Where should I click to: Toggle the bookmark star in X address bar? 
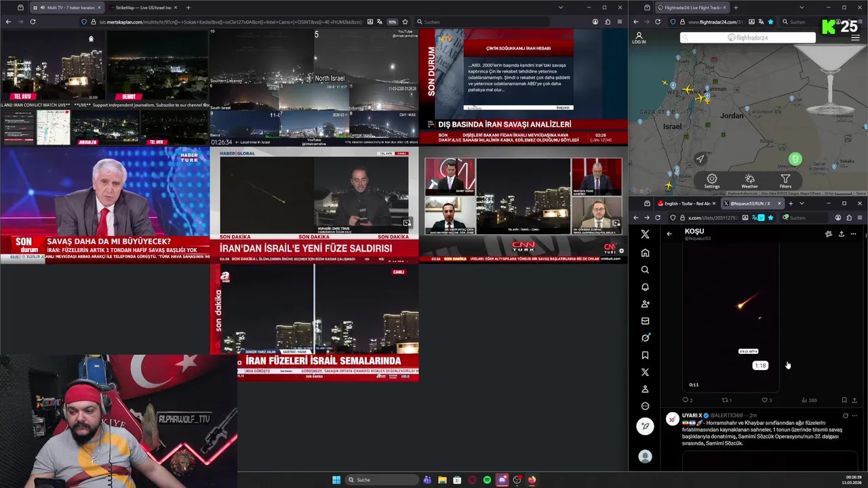770,218
